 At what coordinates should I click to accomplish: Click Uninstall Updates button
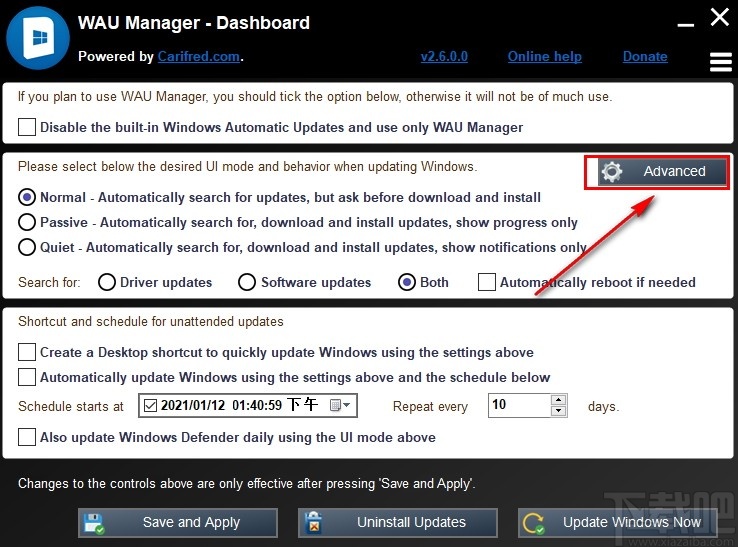pyautogui.click(x=398, y=523)
